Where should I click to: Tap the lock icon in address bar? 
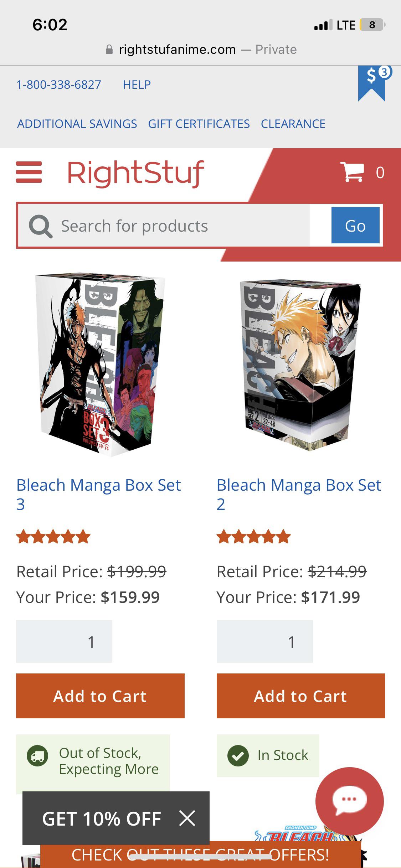pos(109,50)
